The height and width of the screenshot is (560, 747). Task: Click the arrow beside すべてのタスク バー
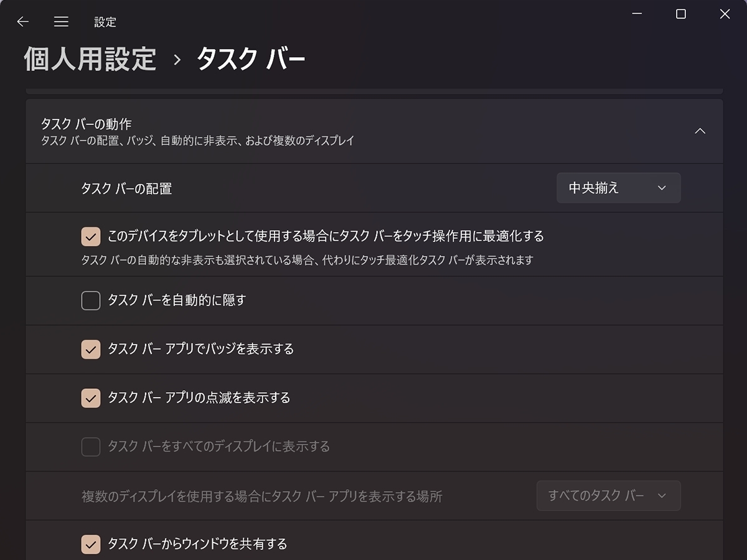[662, 496]
